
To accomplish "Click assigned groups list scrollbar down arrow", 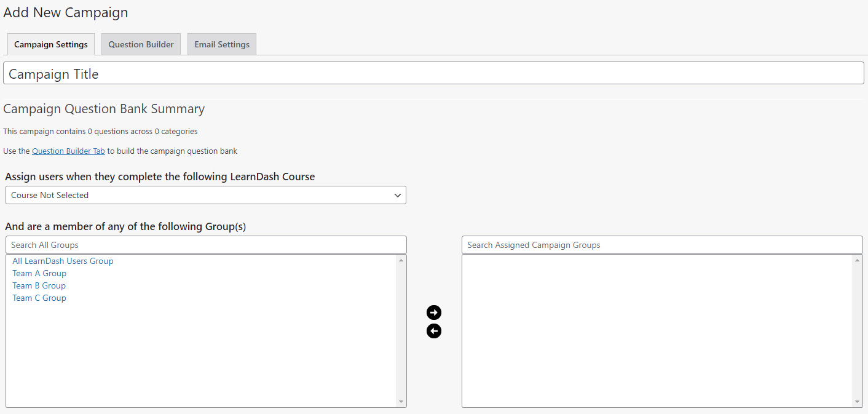I will coord(858,402).
